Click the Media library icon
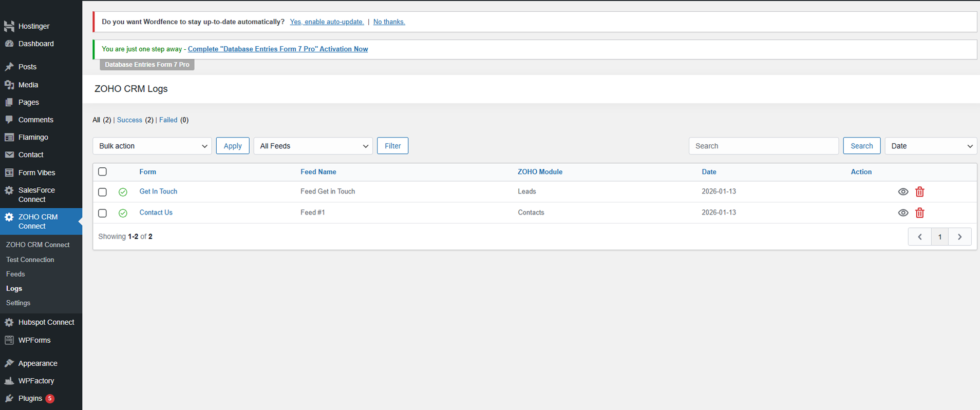The image size is (980, 410). click(x=9, y=85)
